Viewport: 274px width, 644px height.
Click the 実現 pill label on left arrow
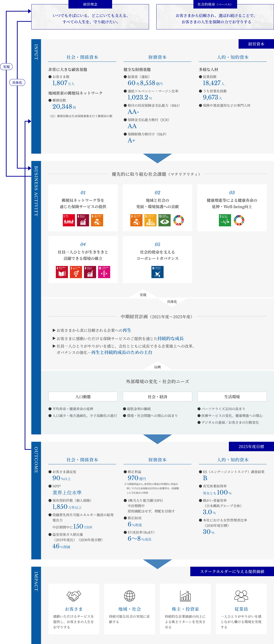(6, 67)
